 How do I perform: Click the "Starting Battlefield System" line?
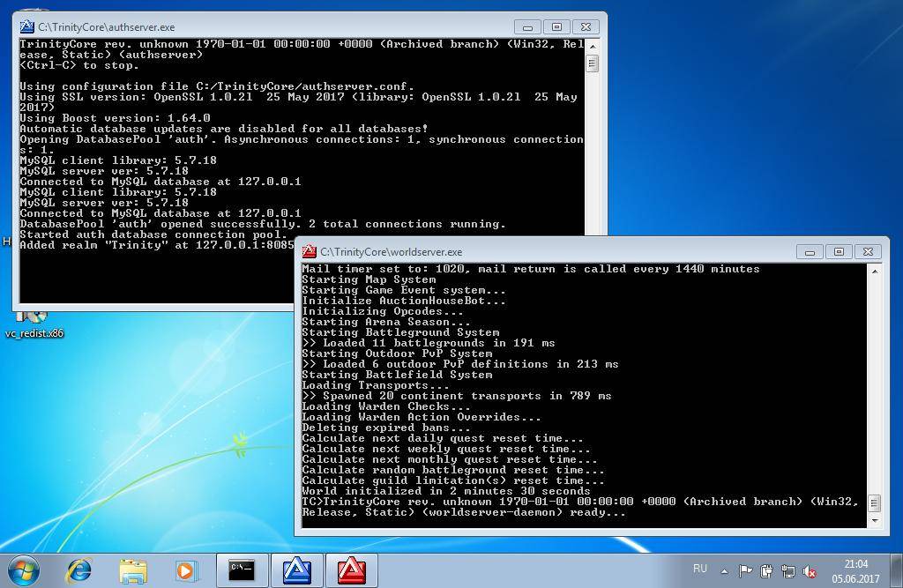coord(398,375)
